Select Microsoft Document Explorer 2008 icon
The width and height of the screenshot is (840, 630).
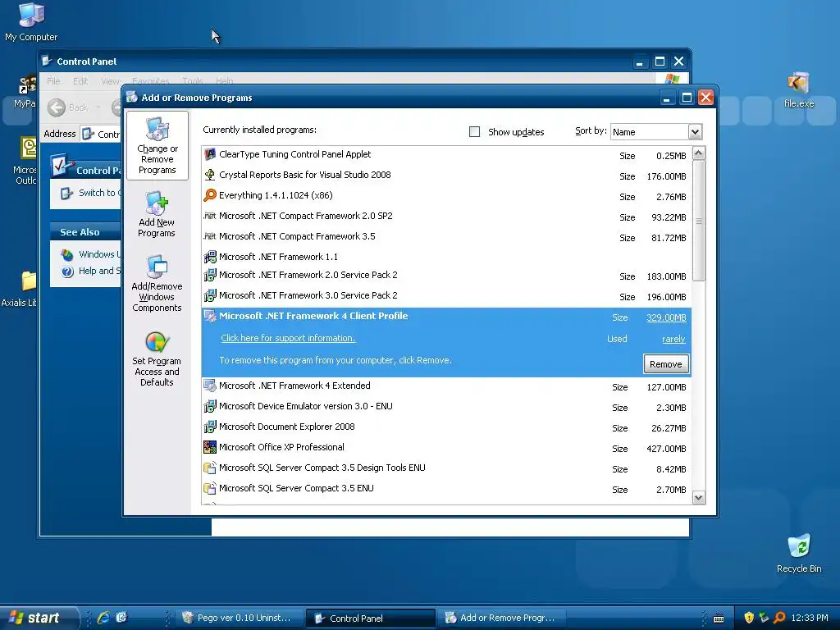click(210, 427)
